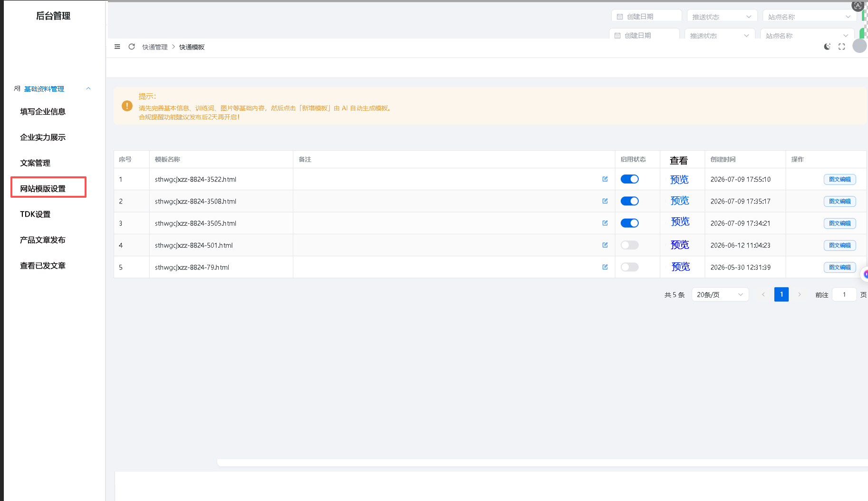Click 预览 link for row 2
Viewport: 868px width, 501px height.
(680, 201)
